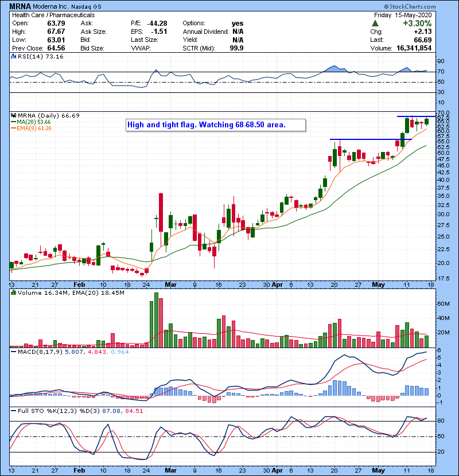Screen dimensions: 459x476
Task: Click the Volume value 16,341,854
Action: (414, 48)
